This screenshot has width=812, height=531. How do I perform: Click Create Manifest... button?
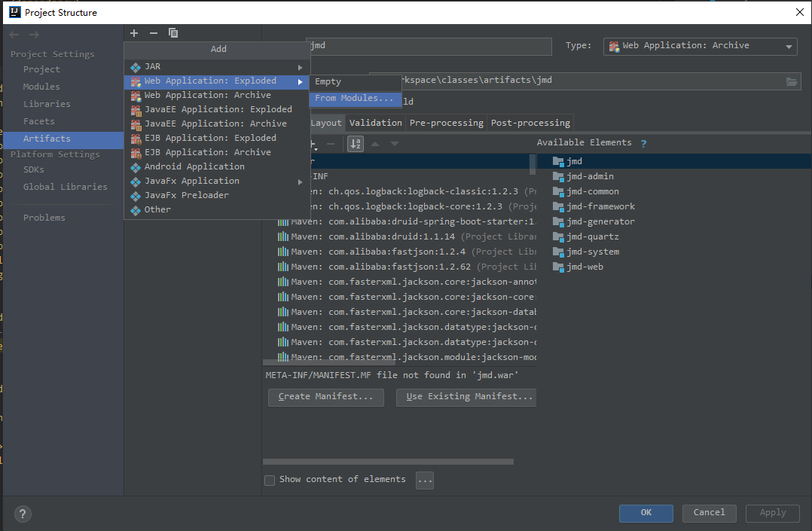[x=325, y=398]
